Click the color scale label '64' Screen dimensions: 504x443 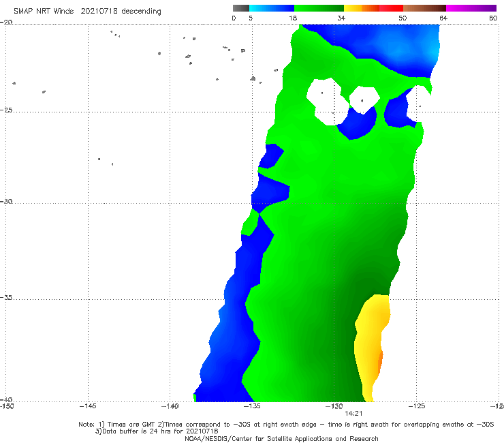pyautogui.click(x=443, y=18)
